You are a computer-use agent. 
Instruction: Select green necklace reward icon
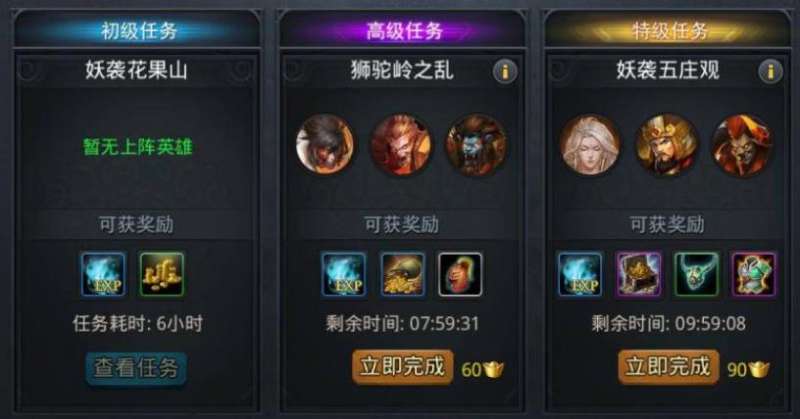[696, 274]
